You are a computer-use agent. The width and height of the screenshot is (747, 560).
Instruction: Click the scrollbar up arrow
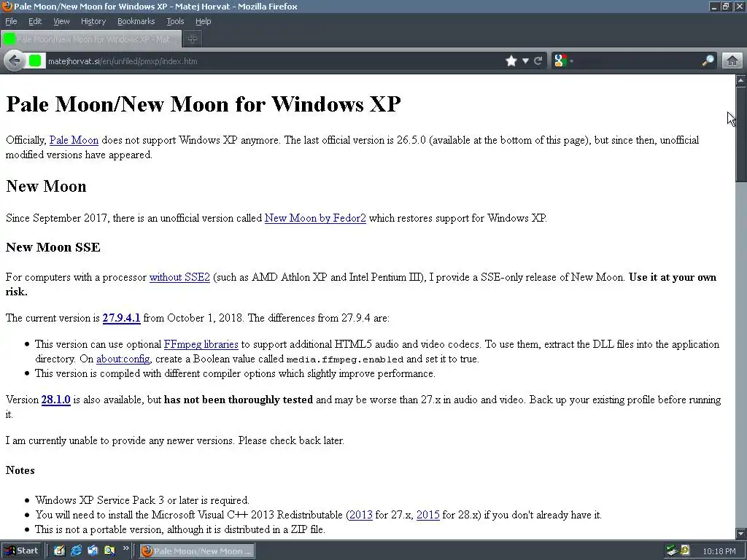(x=741, y=80)
